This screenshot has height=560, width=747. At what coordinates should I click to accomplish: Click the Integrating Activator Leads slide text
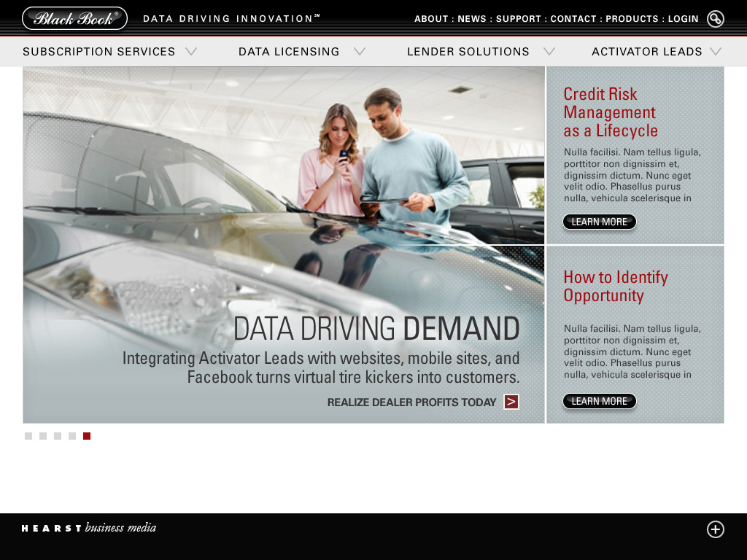[x=321, y=367]
